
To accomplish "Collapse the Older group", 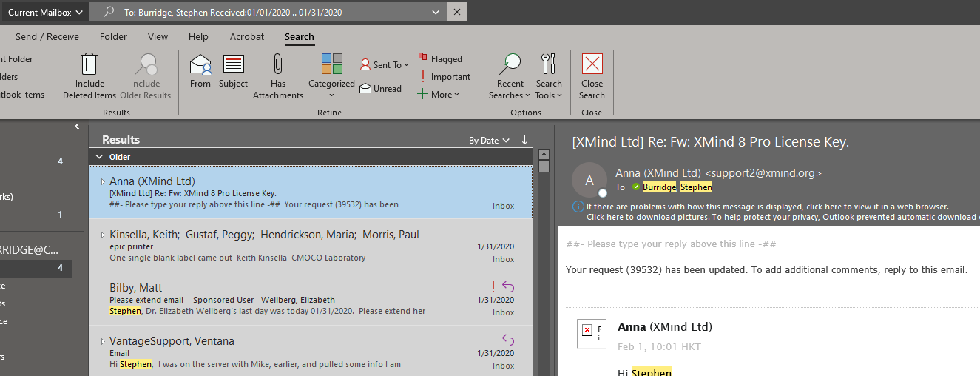I will [x=99, y=157].
